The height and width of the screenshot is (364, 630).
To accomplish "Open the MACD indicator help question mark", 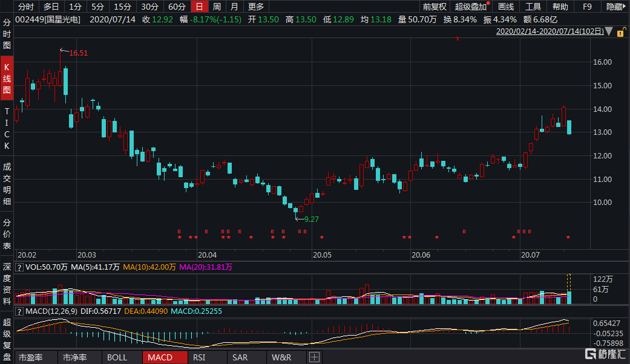I will coord(19,311).
